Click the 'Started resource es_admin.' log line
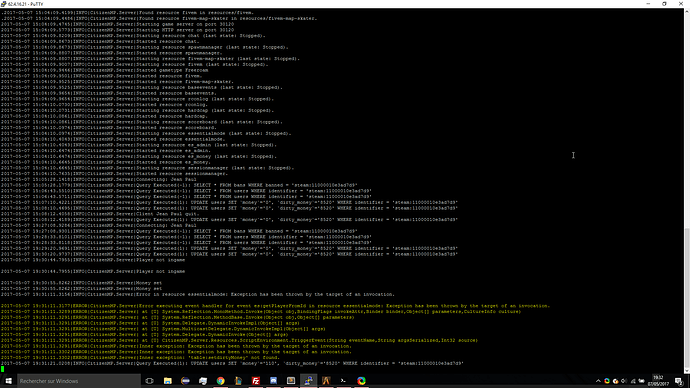This screenshot has height=388, width=690. [106, 150]
